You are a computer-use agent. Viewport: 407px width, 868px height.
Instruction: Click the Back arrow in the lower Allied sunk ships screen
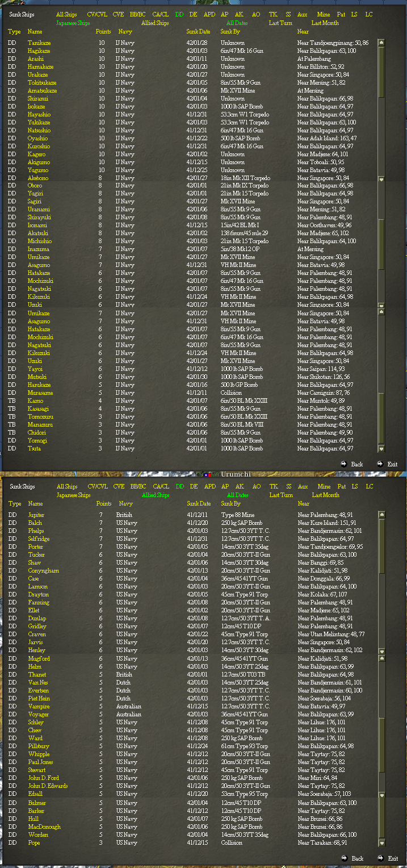pyautogui.click(x=345, y=858)
